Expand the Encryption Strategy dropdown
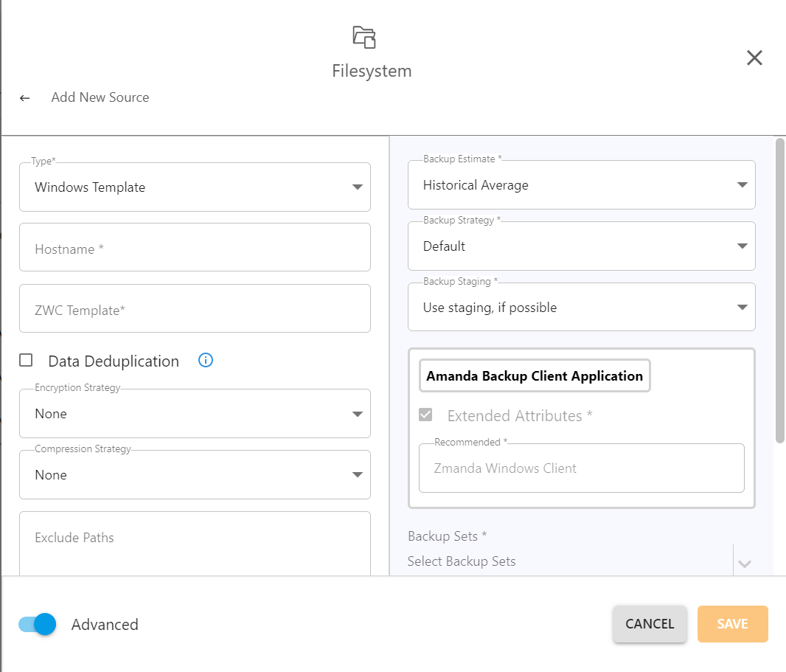786x672 pixels. 195,414
